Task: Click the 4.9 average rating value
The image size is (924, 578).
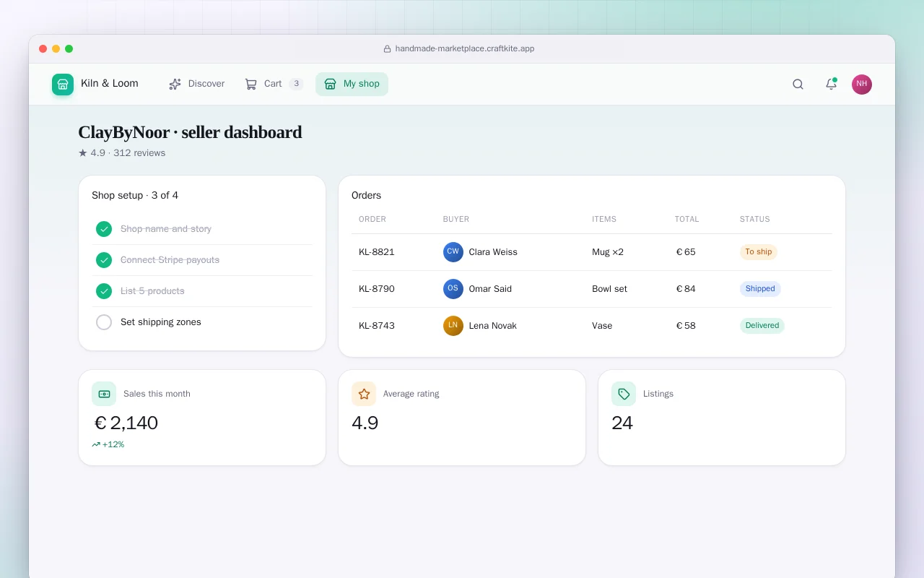Action: pyautogui.click(x=365, y=423)
